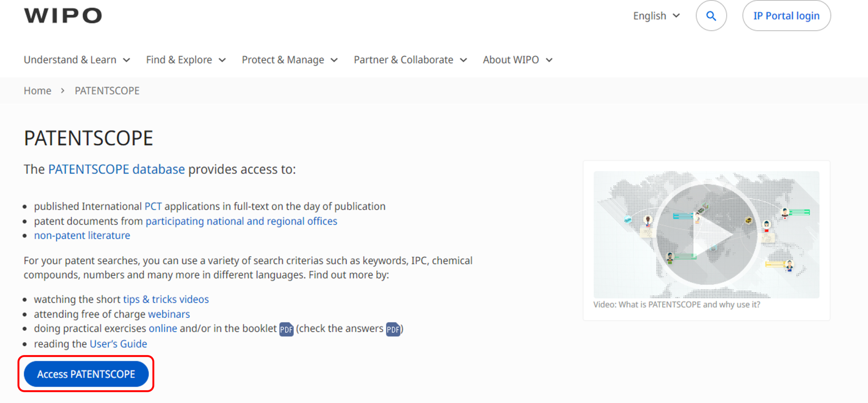Open the PATENTSCOPE database link
868x403 pixels.
[117, 169]
